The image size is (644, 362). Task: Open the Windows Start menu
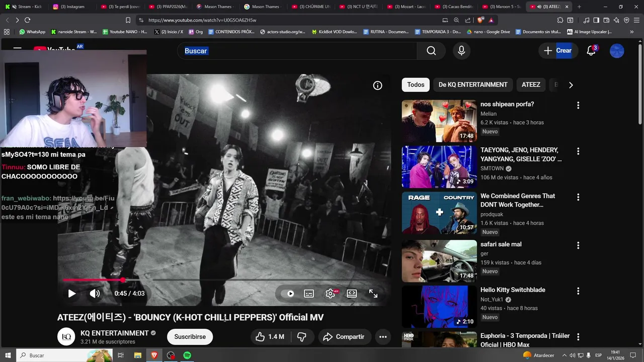tap(8, 355)
